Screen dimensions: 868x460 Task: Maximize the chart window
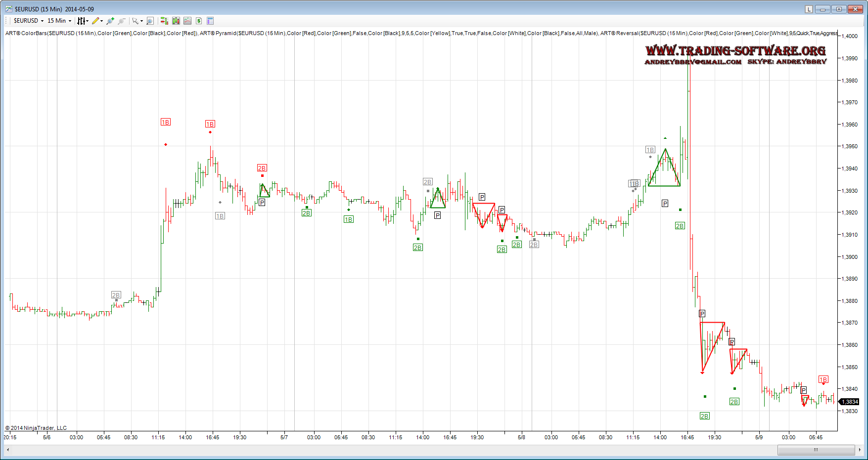pyautogui.click(x=839, y=9)
